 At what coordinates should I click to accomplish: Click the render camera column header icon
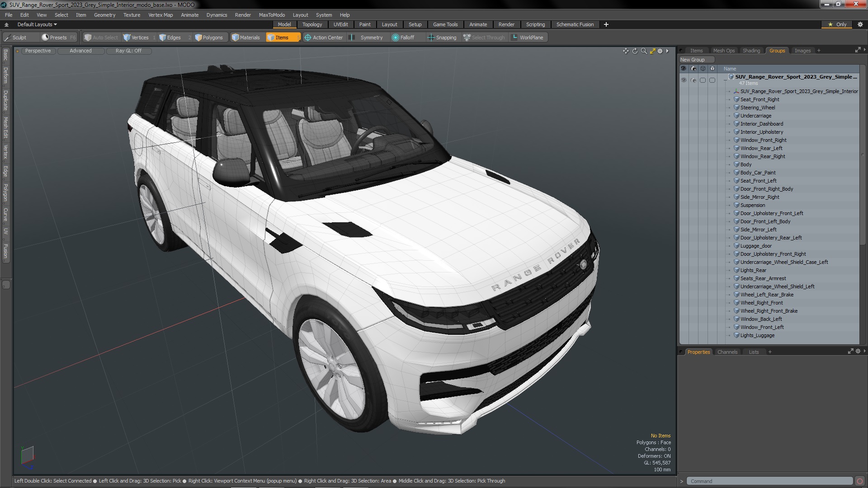pyautogui.click(x=693, y=69)
